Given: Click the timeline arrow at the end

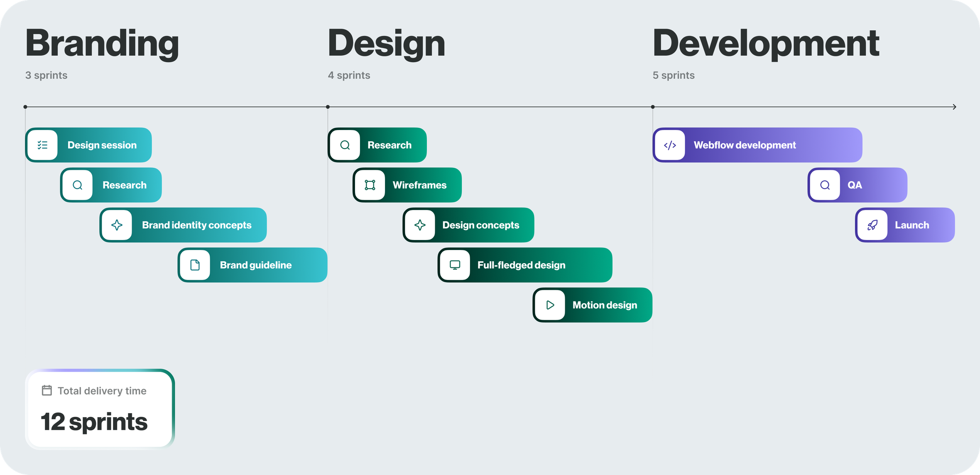Looking at the screenshot, I should tap(954, 107).
